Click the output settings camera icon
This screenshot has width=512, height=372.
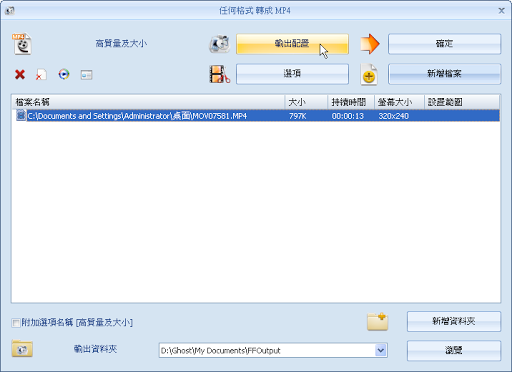pos(220,44)
